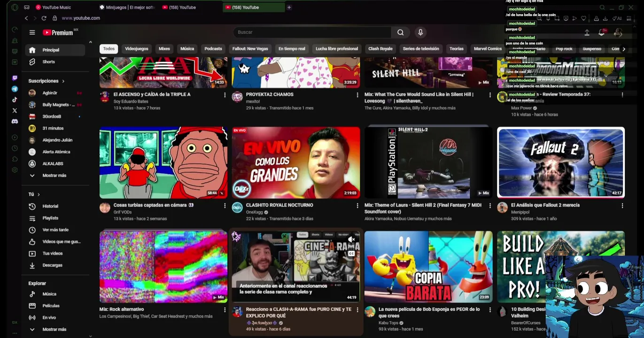
Task: Select the Clash Royale filter chip
Action: click(380, 49)
